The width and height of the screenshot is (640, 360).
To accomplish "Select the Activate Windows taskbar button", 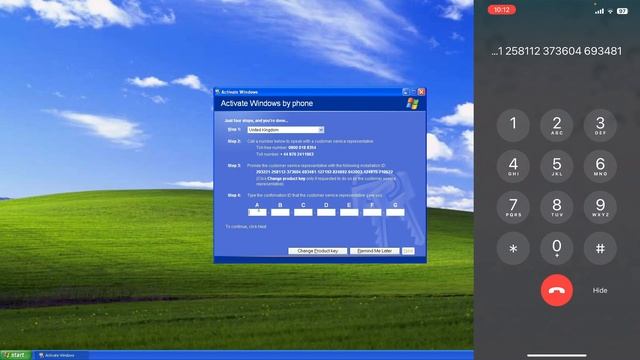I will click(60, 355).
